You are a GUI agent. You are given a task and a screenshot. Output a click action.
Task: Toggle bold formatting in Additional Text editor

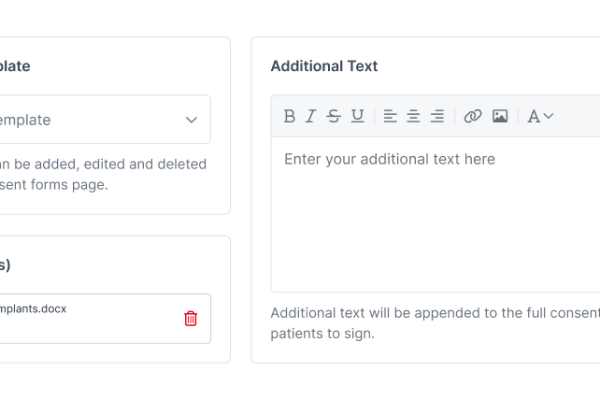pos(290,116)
